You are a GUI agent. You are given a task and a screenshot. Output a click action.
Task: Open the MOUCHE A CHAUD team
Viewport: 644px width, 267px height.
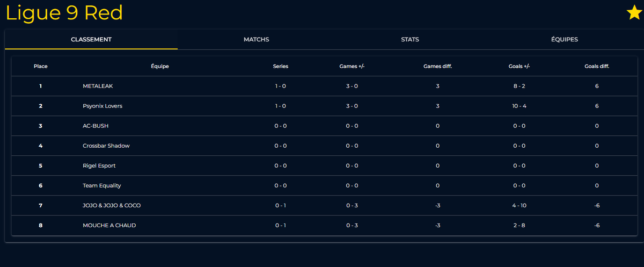(109, 225)
